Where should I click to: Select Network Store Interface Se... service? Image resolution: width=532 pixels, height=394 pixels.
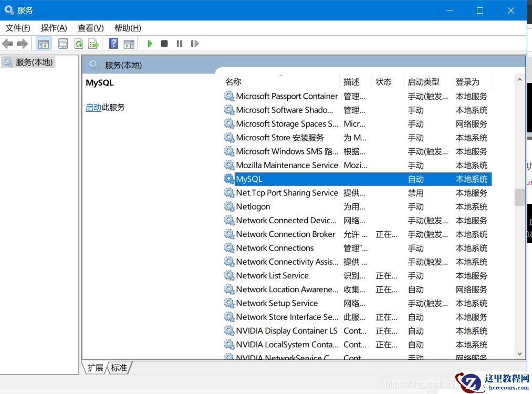click(357, 317)
